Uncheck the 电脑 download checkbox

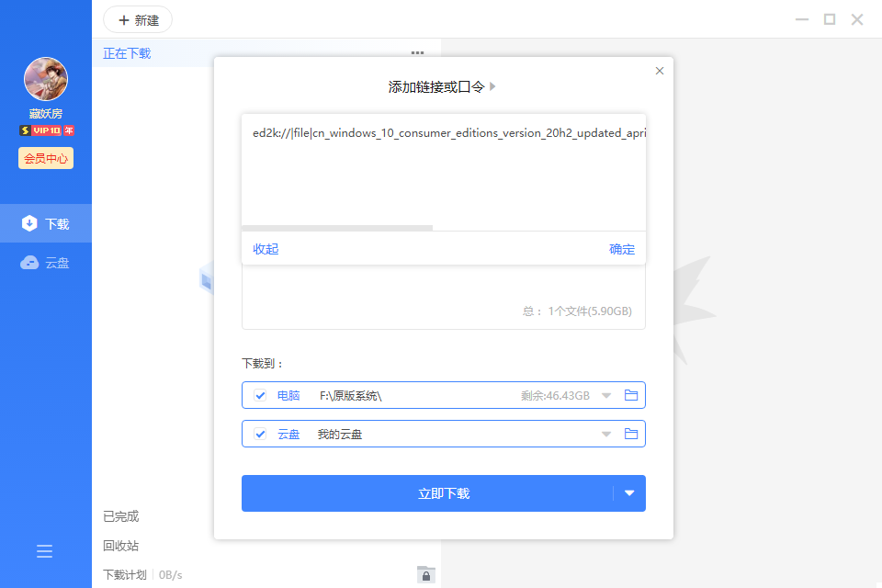coord(261,396)
